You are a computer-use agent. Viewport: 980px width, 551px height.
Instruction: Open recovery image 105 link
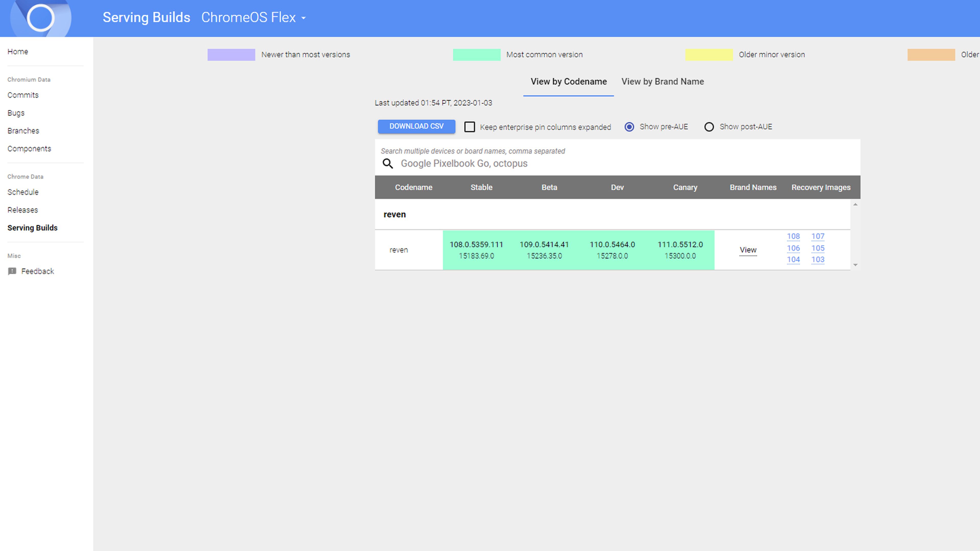coord(817,248)
